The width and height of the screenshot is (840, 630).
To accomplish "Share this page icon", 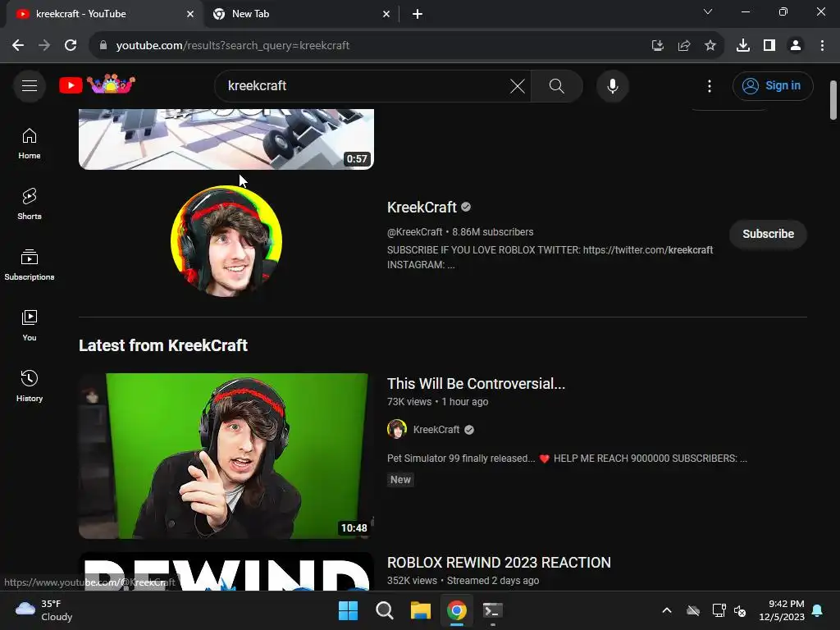I will coord(683,46).
